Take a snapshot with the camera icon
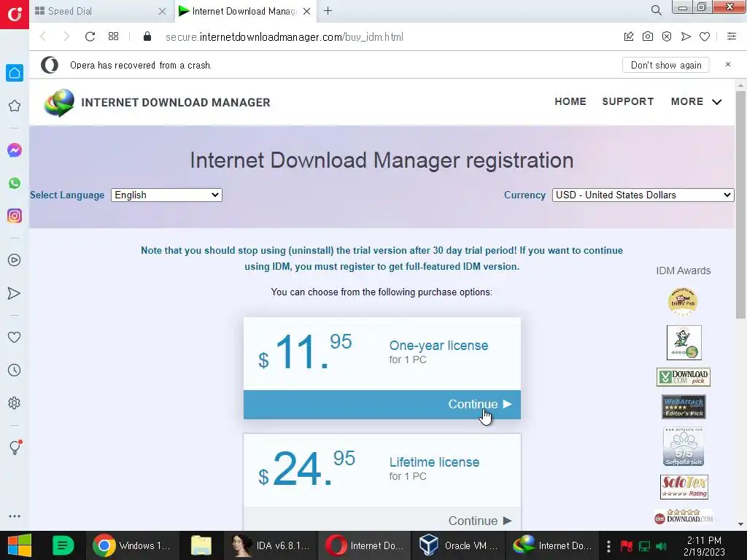Image resolution: width=747 pixels, height=560 pixels. [648, 36]
